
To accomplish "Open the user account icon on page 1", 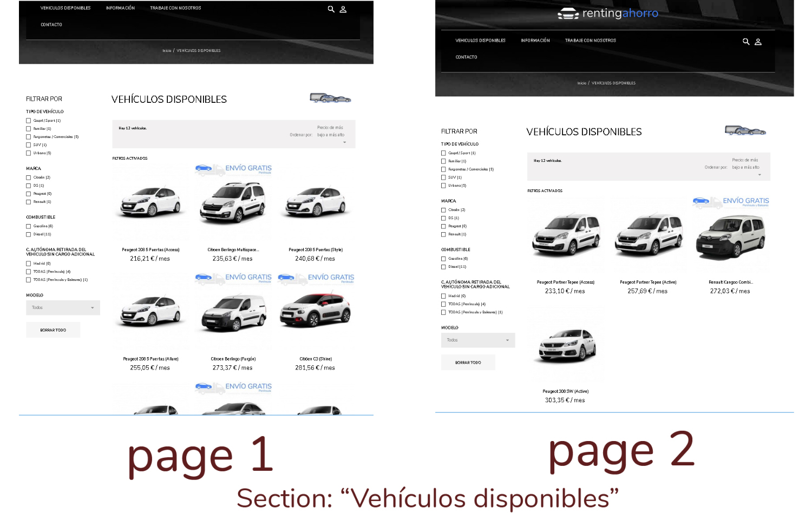I will pos(343,9).
